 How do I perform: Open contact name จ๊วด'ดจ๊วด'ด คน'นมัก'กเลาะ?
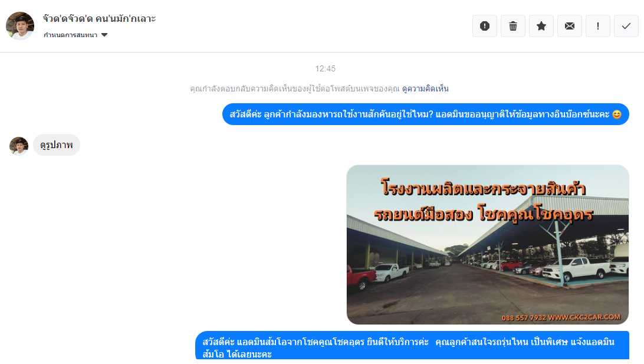pos(100,18)
